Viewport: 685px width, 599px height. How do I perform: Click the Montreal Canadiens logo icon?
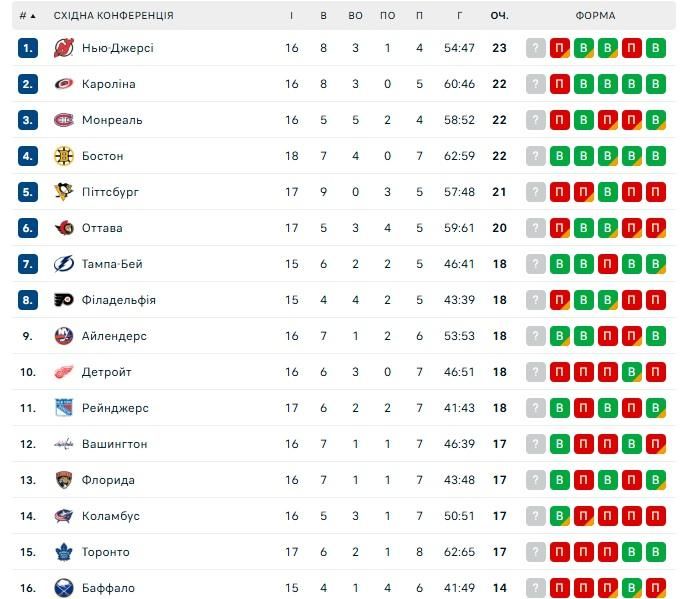(63, 120)
